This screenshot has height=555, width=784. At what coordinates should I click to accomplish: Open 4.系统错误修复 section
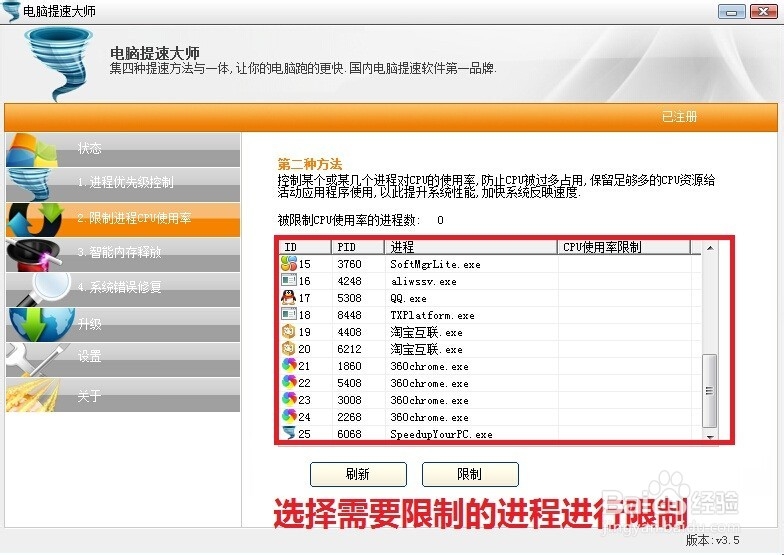tap(123, 289)
